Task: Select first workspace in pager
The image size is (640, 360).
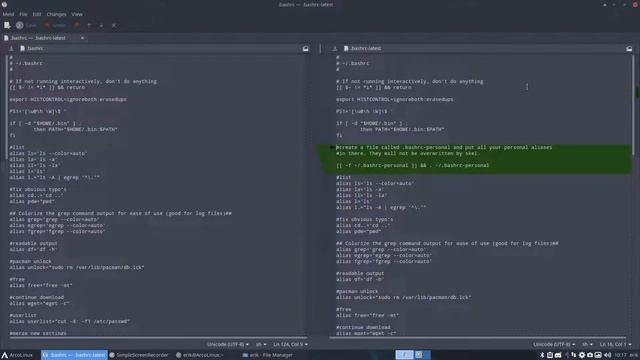Action: pos(404,355)
